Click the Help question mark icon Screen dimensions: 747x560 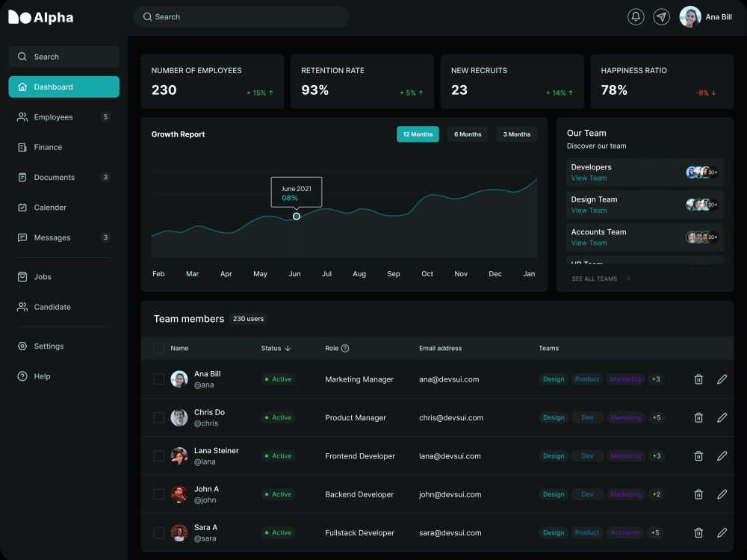pyautogui.click(x=22, y=376)
